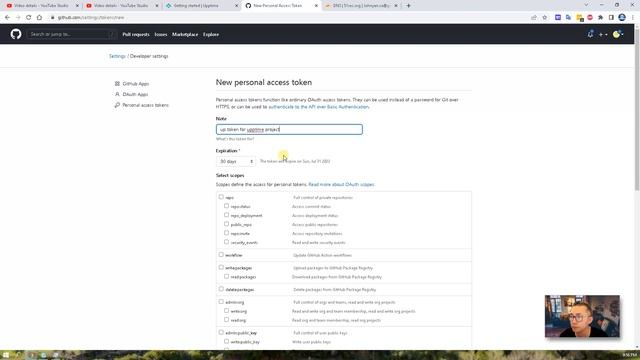Click the Update GitHub Action workflows description
Viewport: 640px width, 360px height.
point(322,255)
